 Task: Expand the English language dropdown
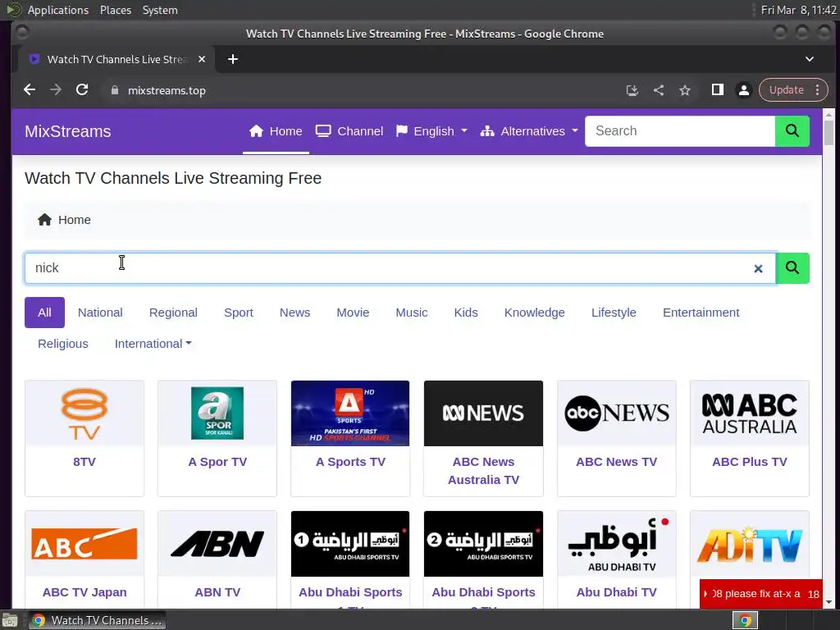(x=431, y=131)
